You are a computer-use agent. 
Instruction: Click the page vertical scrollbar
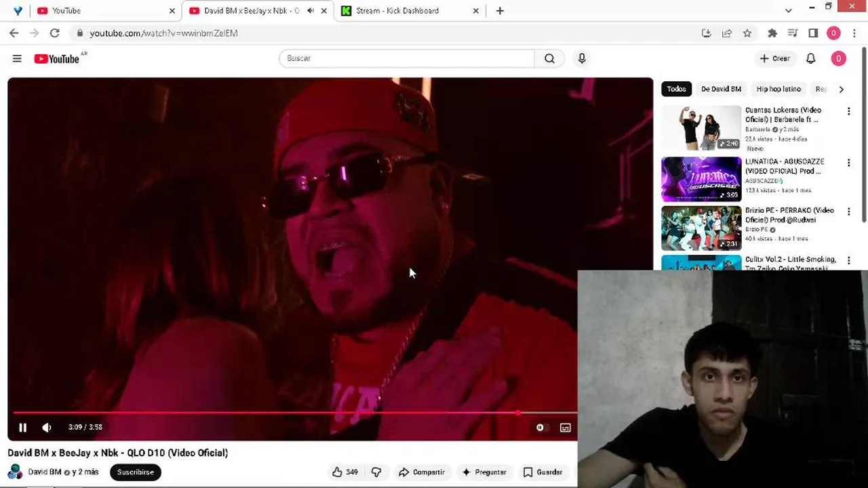864,136
